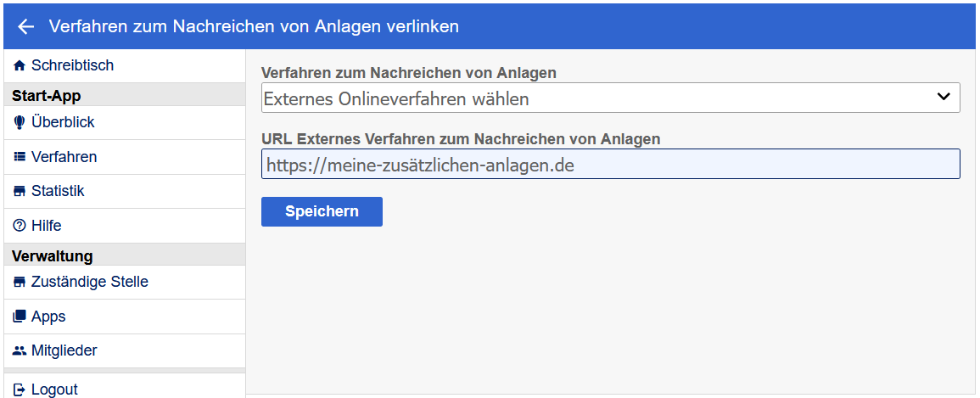Click the Start-App section header
Screen dimensions: 980x398
tap(47, 95)
